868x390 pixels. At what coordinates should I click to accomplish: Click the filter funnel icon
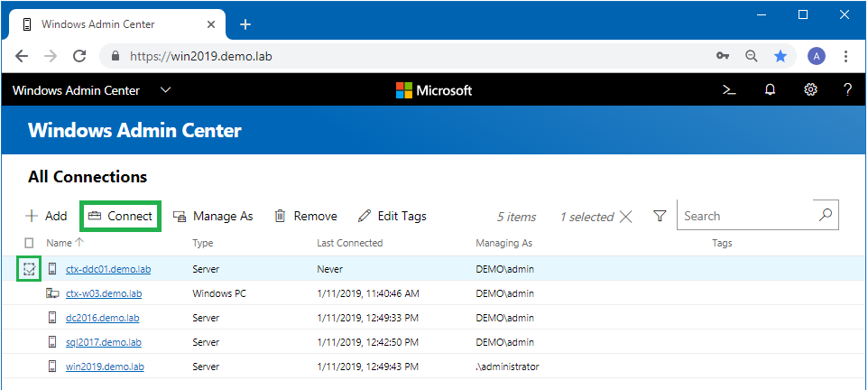pyautogui.click(x=660, y=216)
